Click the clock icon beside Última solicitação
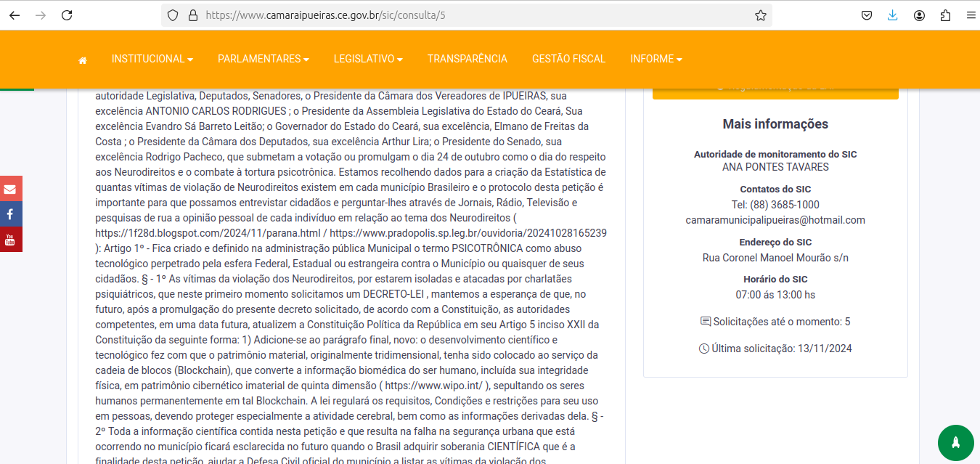 (703, 349)
